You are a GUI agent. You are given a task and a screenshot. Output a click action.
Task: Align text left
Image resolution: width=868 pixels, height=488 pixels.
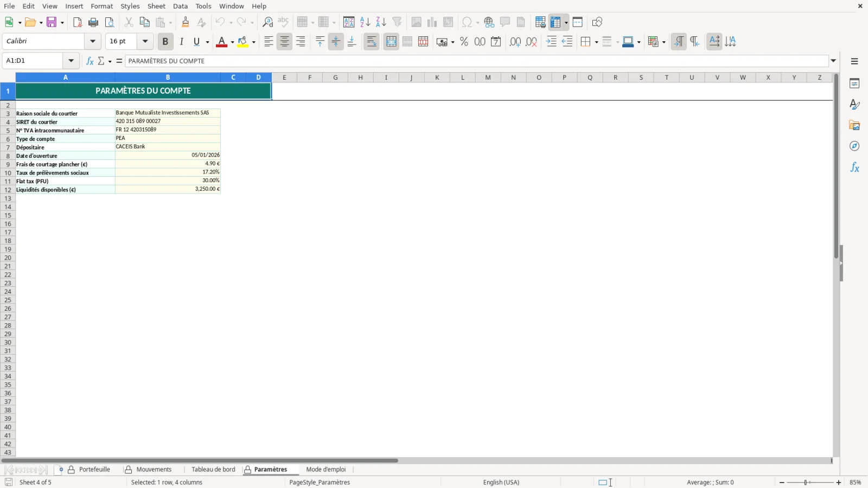269,42
